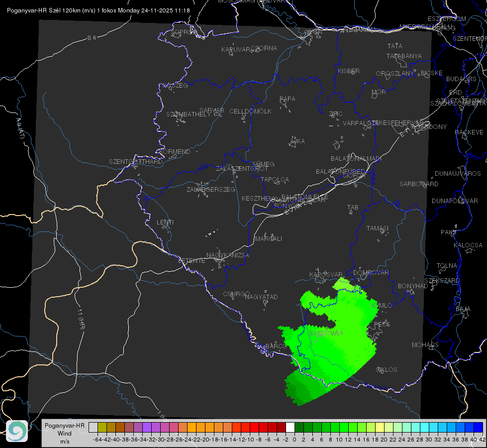Select the SZOMBATHELY label on map
Viewport: 487px width, 448px height.
click(x=189, y=114)
